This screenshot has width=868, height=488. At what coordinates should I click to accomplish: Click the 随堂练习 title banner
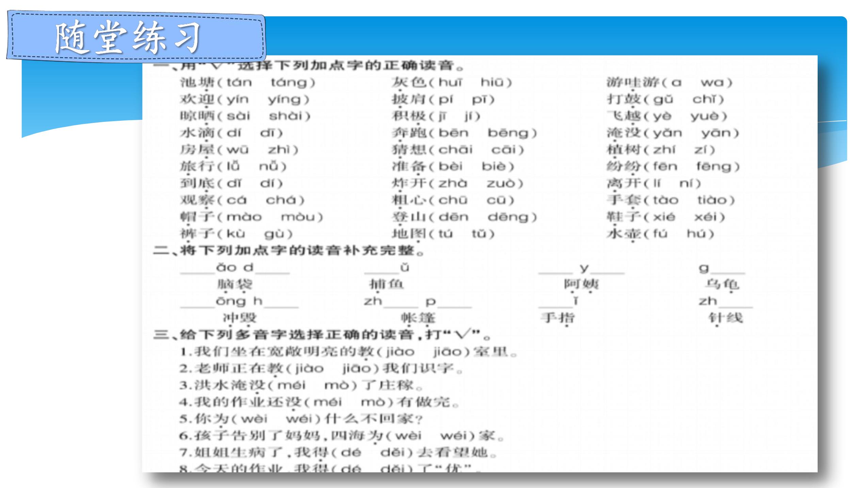[x=136, y=37]
